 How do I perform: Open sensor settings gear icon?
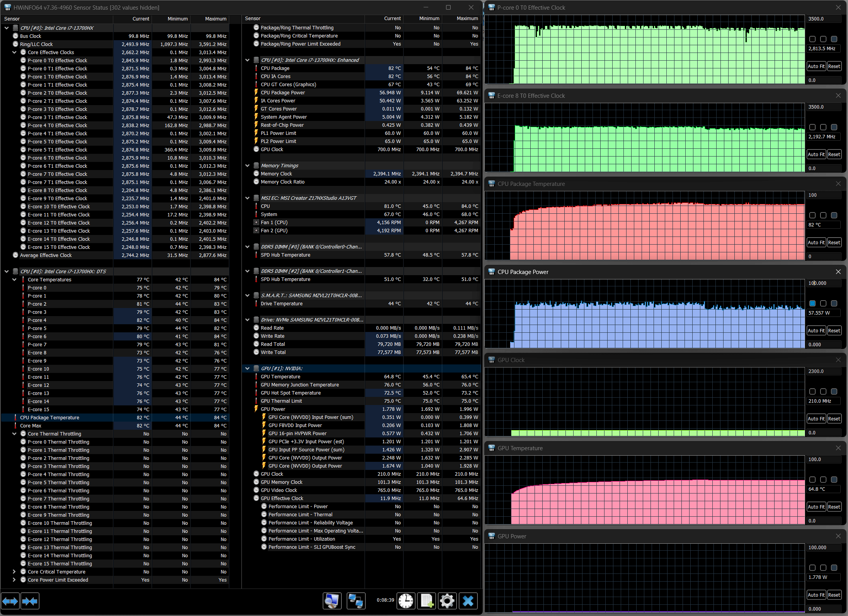pyautogui.click(x=447, y=601)
